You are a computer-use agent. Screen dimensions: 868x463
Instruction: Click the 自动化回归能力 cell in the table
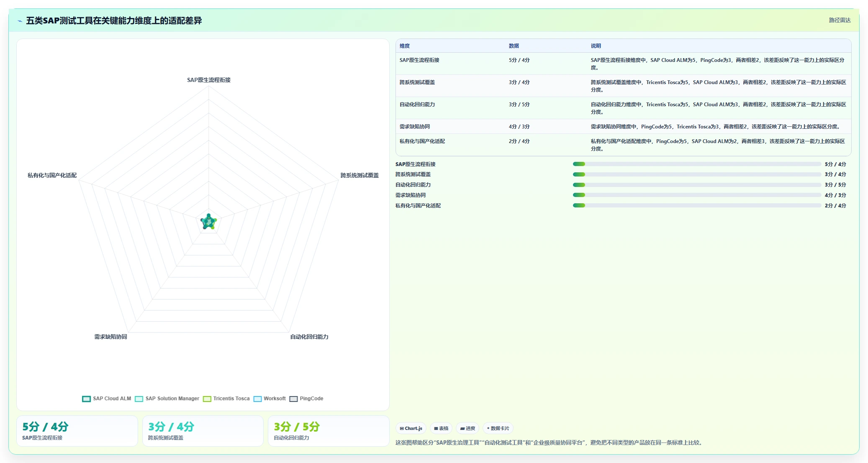pos(417,105)
